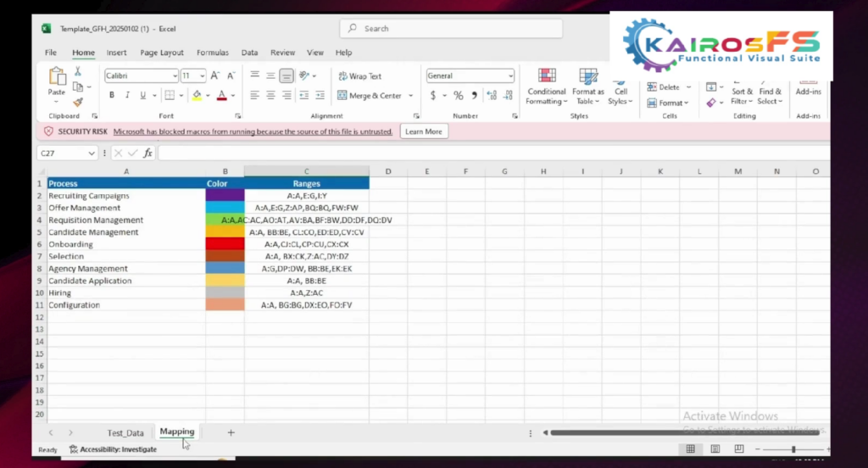Toggle Wrap Text option

(359, 75)
